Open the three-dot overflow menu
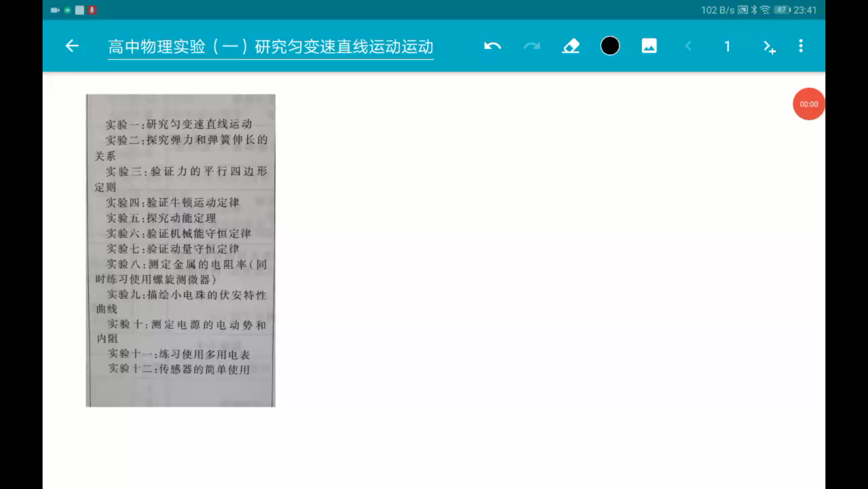Viewport: 868px width, 489px height. click(x=800, y=46)
